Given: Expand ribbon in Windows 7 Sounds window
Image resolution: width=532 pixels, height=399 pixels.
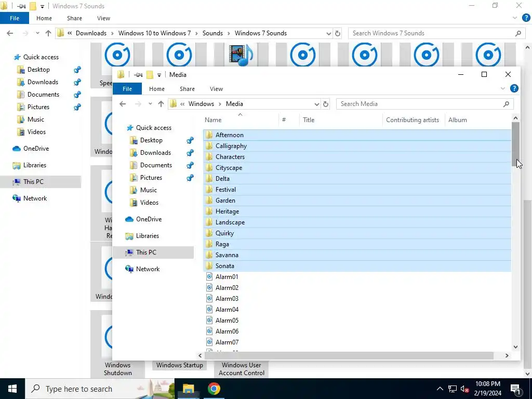Looking at the screenshot, I should click(x=514, y=18).
